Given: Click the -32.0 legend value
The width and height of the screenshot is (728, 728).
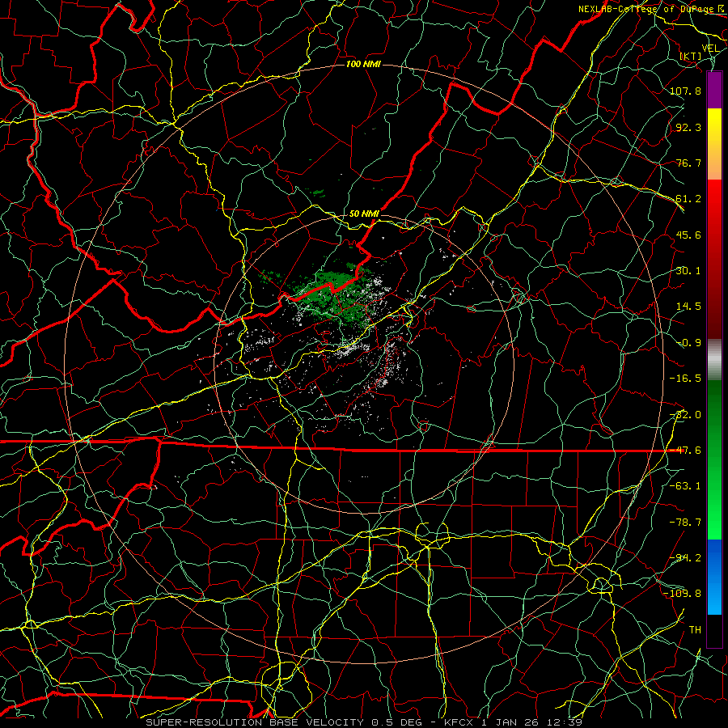Looking at the screenshot, I should pos(685,415).
